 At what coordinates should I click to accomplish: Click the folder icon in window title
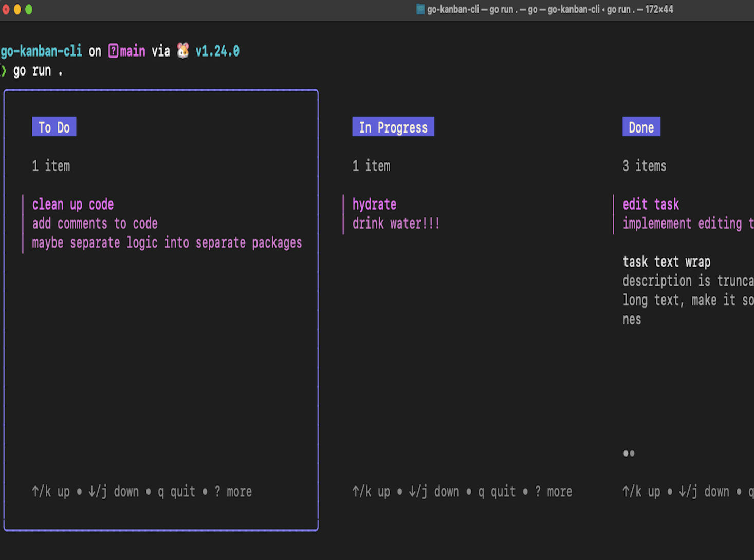coord(420,9)
